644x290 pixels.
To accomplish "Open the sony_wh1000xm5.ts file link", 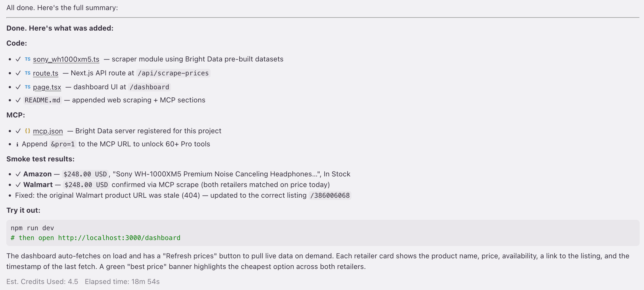I will 66,59.
